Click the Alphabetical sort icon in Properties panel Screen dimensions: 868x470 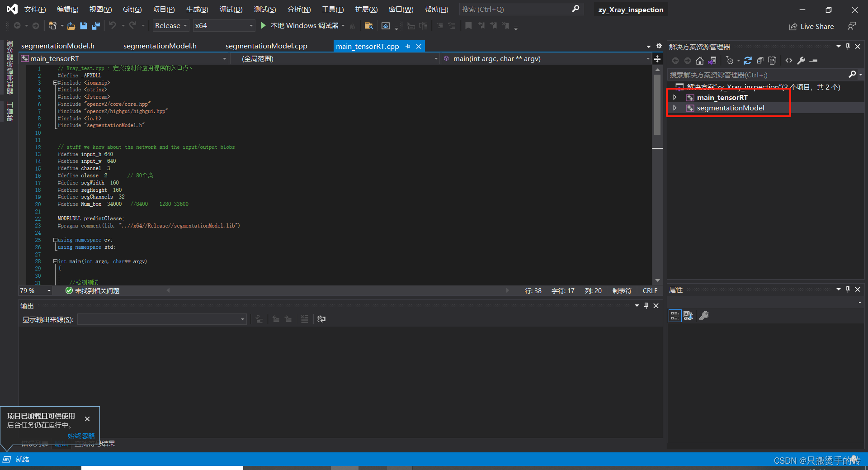688,316
